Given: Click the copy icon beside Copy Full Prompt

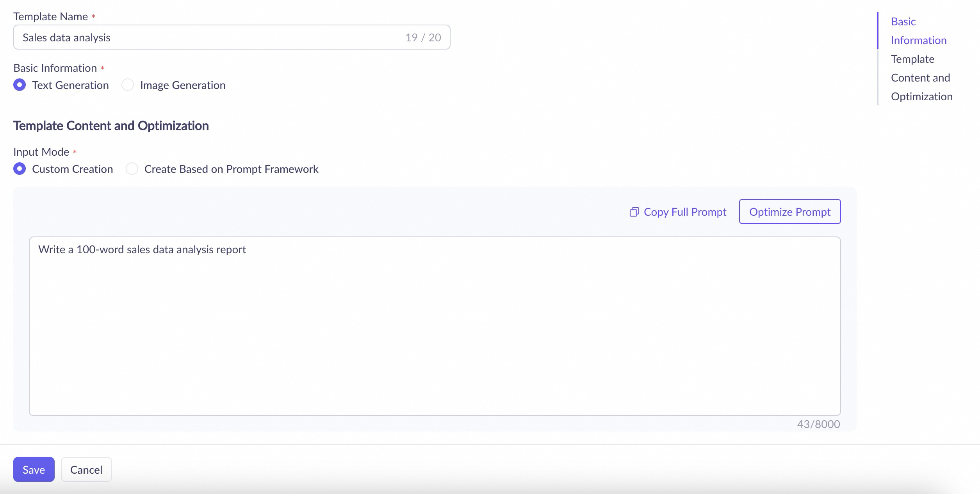Looking at the screenshot, I should tap(634, 212).
